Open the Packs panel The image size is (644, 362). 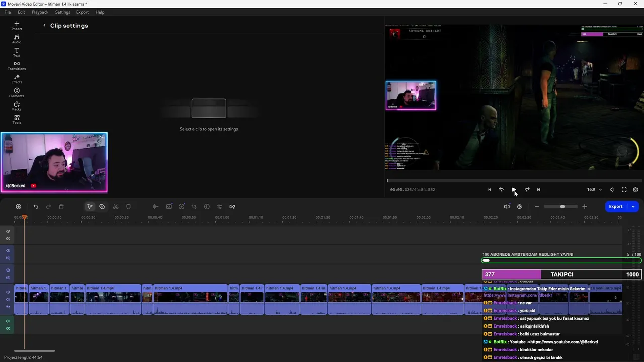[17, 106]
